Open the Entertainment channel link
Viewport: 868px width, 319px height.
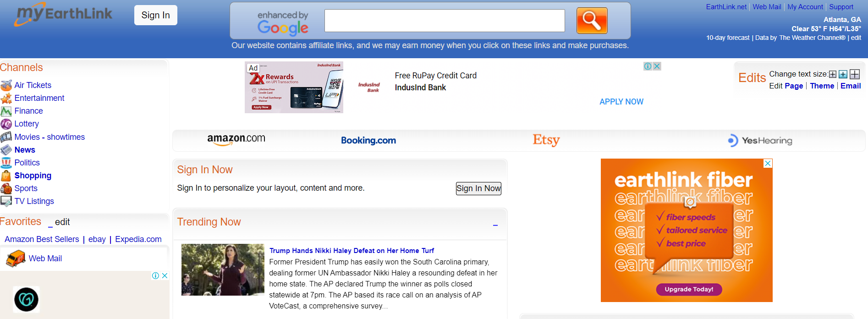click(39, 98)
